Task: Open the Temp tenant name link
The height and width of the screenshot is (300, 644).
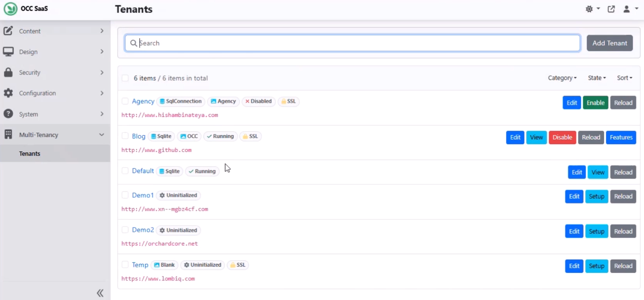Action: click(x=140, y=265)
